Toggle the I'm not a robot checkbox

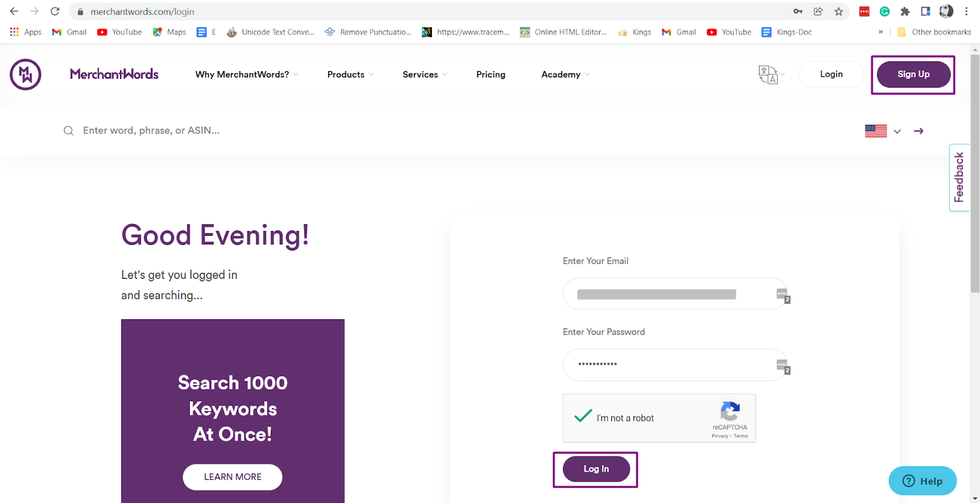tap(583, 417)
